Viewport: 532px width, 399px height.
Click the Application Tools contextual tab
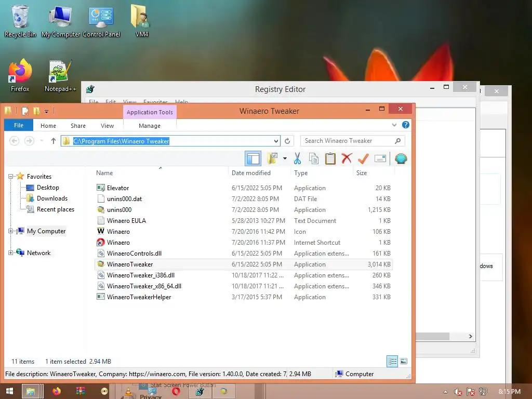tap(150, 112)
